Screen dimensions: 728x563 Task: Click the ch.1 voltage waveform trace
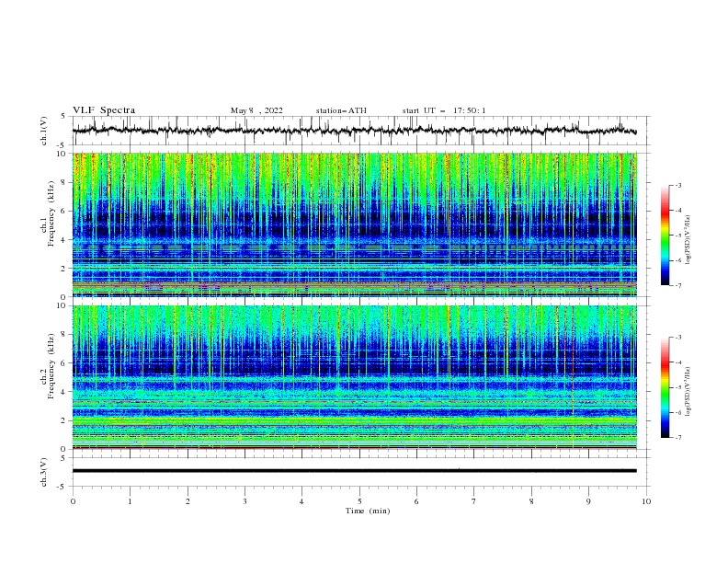pyautogui.click(x=354, y=131)
